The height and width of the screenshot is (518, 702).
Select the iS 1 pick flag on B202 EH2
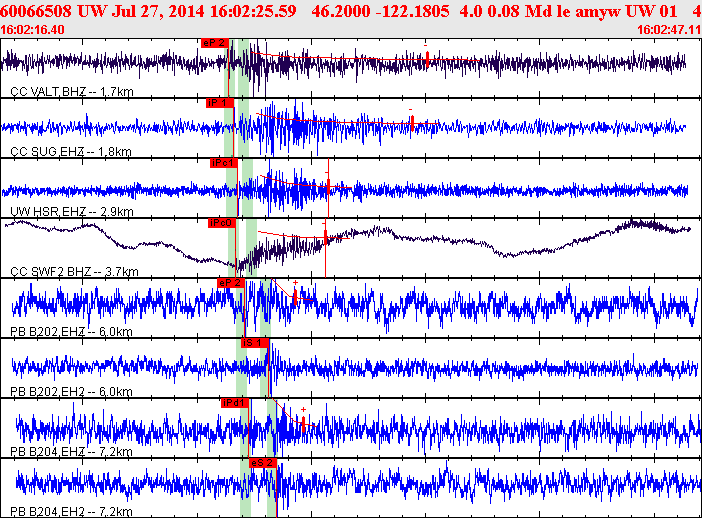click(255, 343)
